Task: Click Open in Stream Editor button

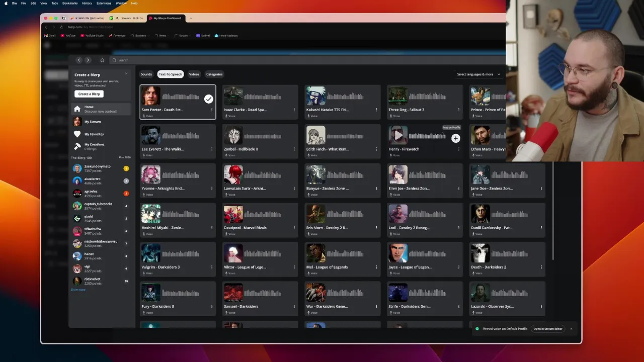Action: tap(548, 329)
